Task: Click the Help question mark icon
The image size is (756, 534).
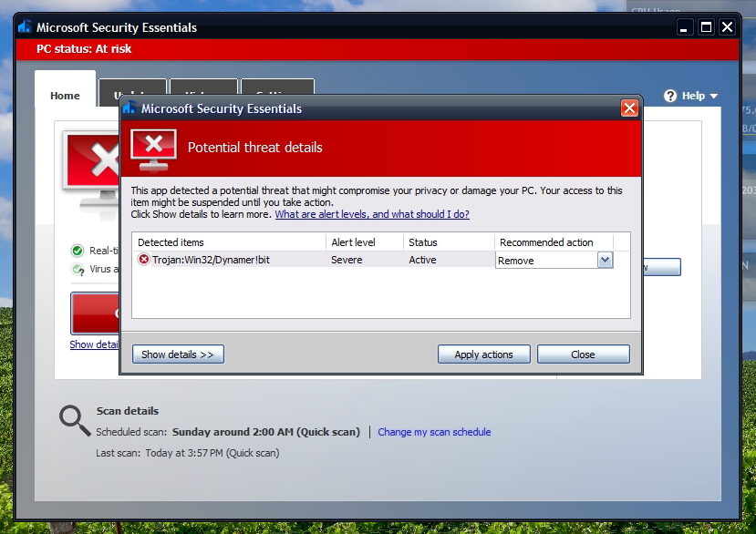Action: [670, 96]
